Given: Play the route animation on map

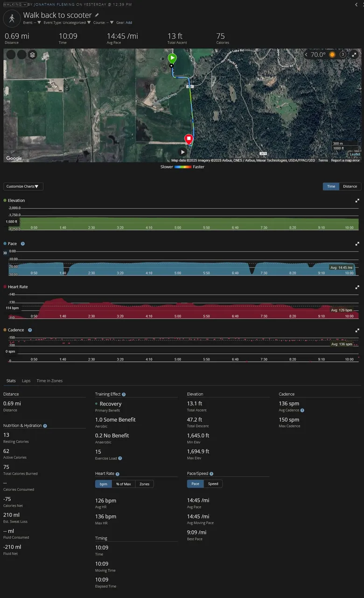Looking at the screenshot, I should pos(183,152).
